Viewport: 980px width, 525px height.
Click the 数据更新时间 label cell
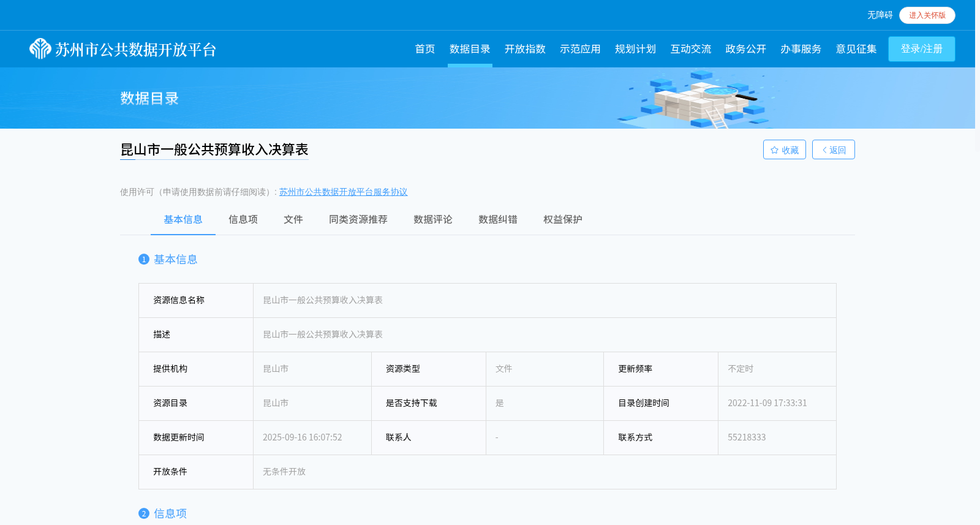pos(196,437)
